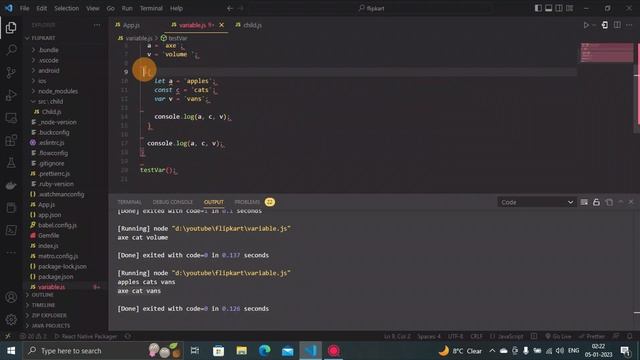Expand the ios folder

coord(65,81)
